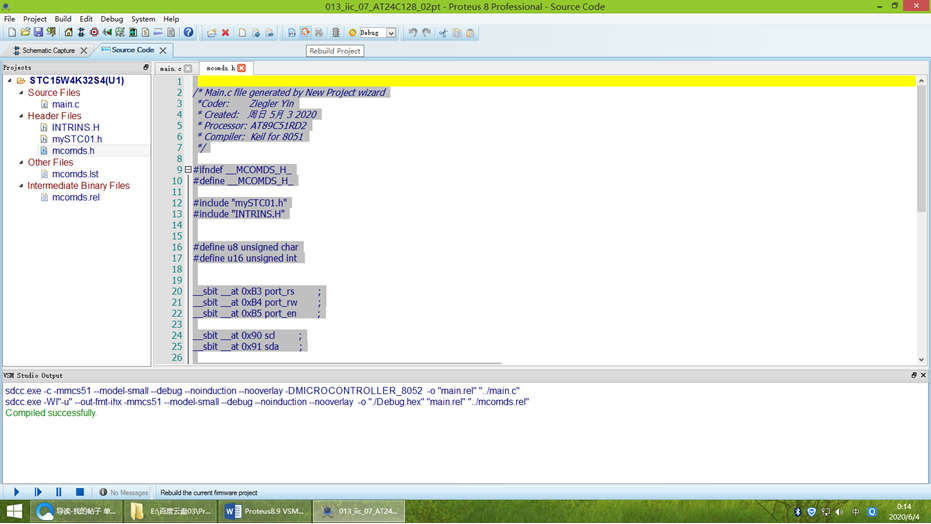Select mySTC01.h in the project tree
This screenshot has height=524, width=931.
click(77, 139)
